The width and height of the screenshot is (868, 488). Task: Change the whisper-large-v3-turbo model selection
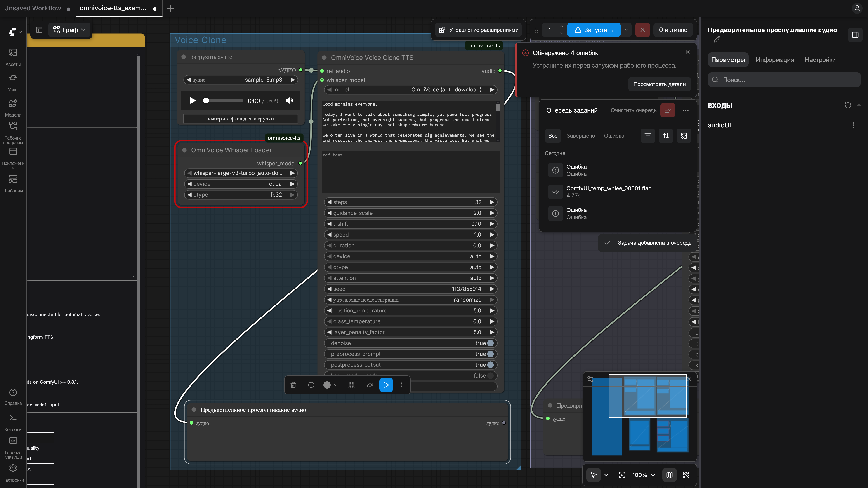click(x=241, y=173)
